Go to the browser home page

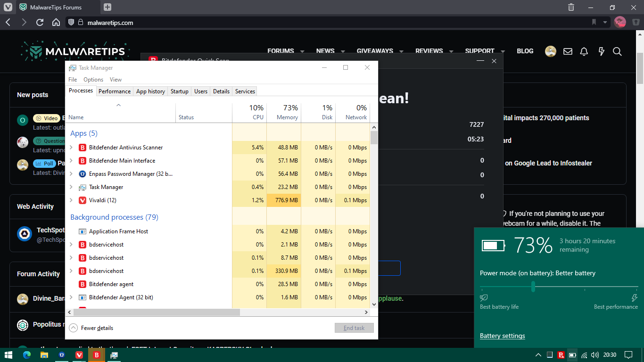56,22
